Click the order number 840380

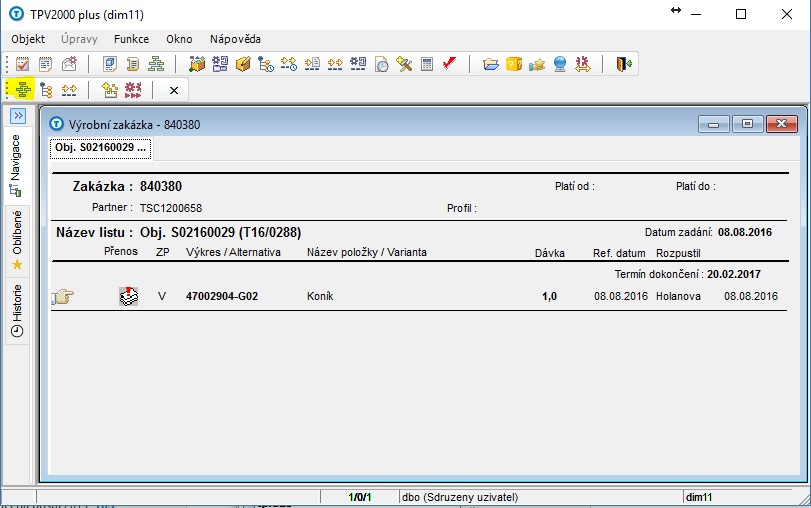click(161, 186)
